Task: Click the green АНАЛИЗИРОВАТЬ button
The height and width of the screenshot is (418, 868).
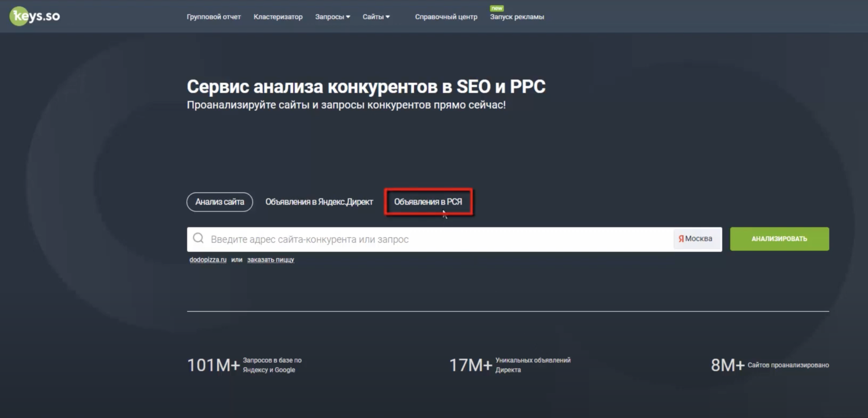Action: coord(779,239)
